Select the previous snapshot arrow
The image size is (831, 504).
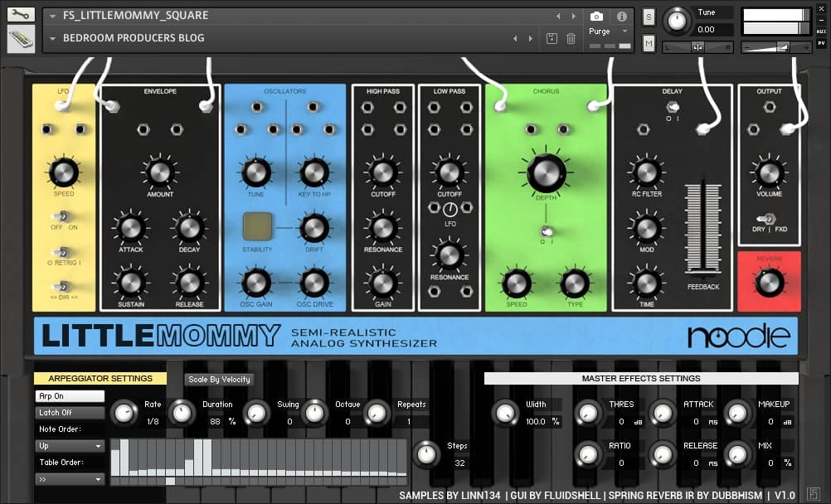tap(515, 39)
